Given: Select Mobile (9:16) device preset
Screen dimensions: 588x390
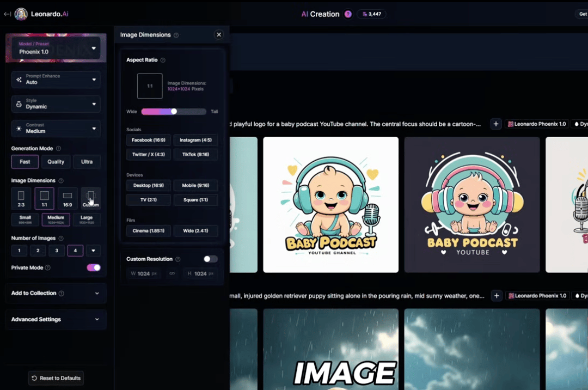Looking at the screenshot, I should tap(196, 185).
